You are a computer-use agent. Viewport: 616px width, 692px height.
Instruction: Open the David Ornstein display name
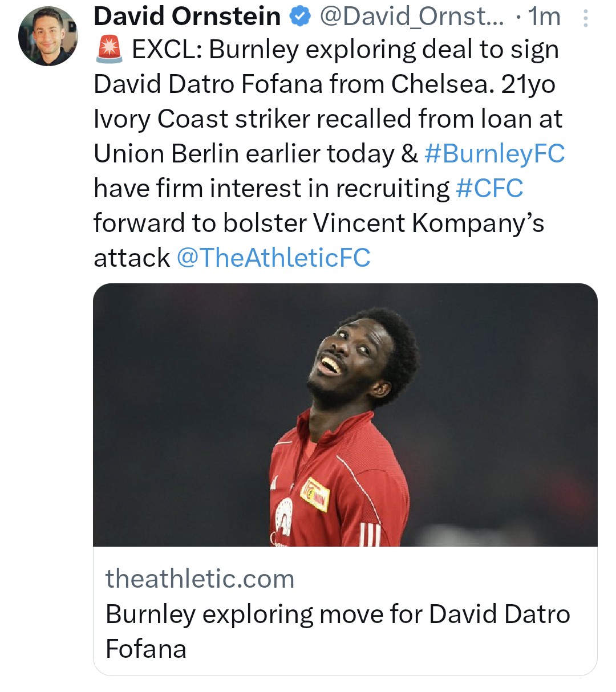point(187,17)
